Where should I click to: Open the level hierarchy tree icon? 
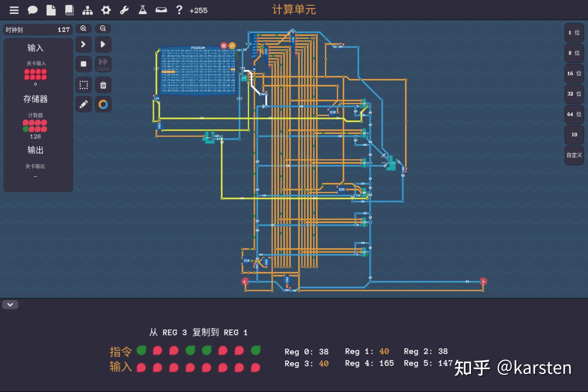(87, 10)
